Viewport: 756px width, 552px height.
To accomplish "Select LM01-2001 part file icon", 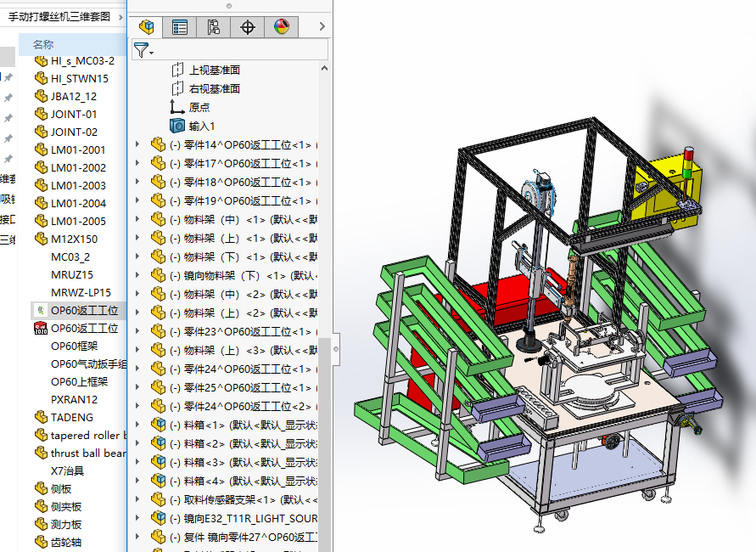I will tap(41, 149).
